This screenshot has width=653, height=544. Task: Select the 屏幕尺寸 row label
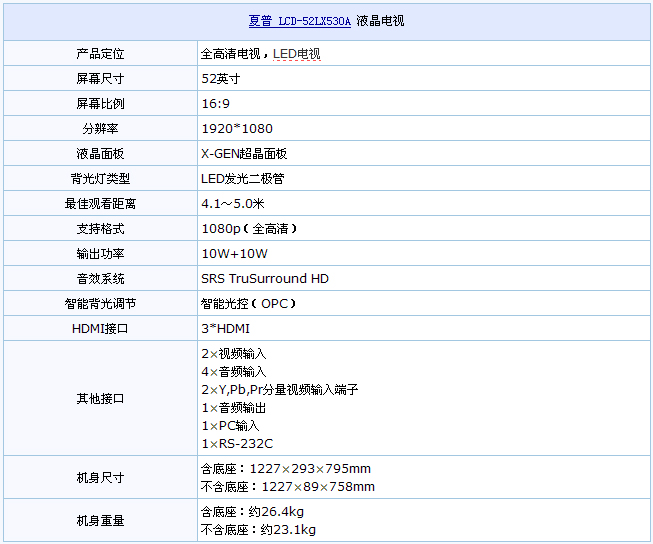tap(100, 78)
